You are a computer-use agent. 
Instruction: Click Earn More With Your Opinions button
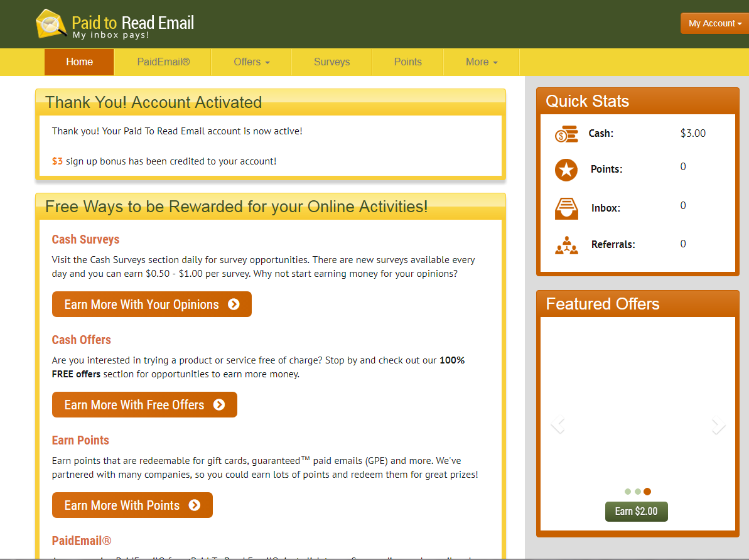pos(152,304)
